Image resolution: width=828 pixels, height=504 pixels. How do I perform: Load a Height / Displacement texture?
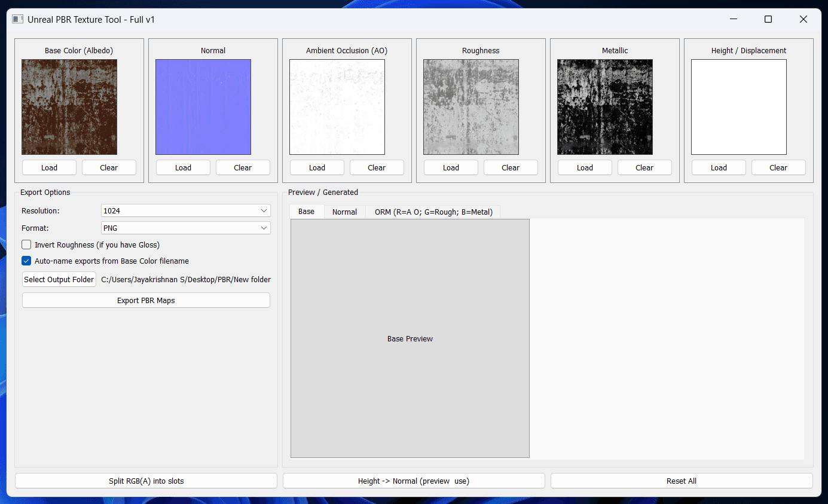pyautogui.click(x=719, y=167)
